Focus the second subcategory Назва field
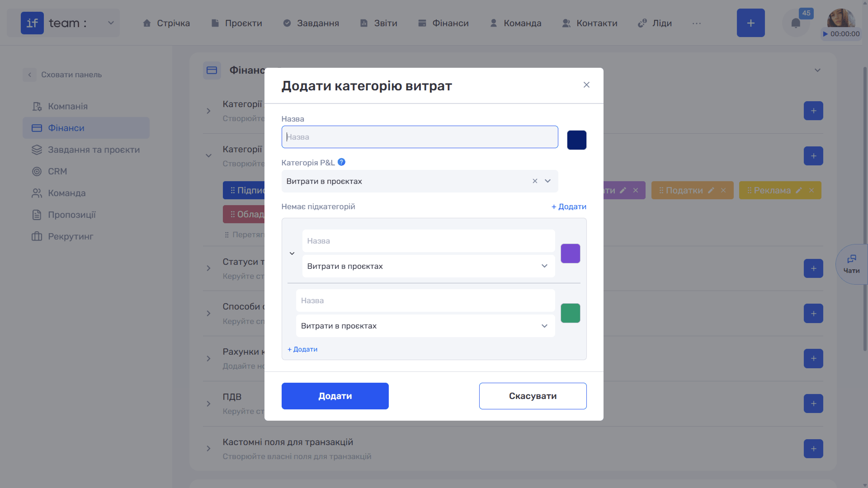Image resolution: width=868 pixels, height=488 pixels. tap(425, 300)
